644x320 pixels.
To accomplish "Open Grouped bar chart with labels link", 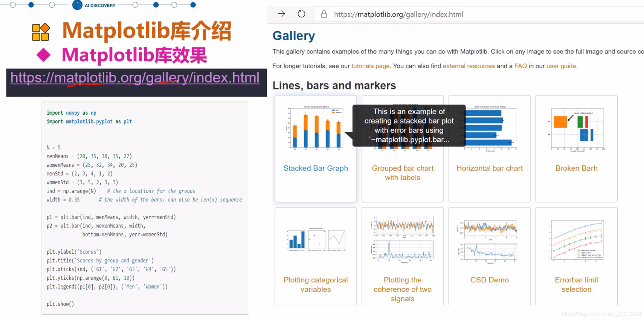I will click(403, 173).
